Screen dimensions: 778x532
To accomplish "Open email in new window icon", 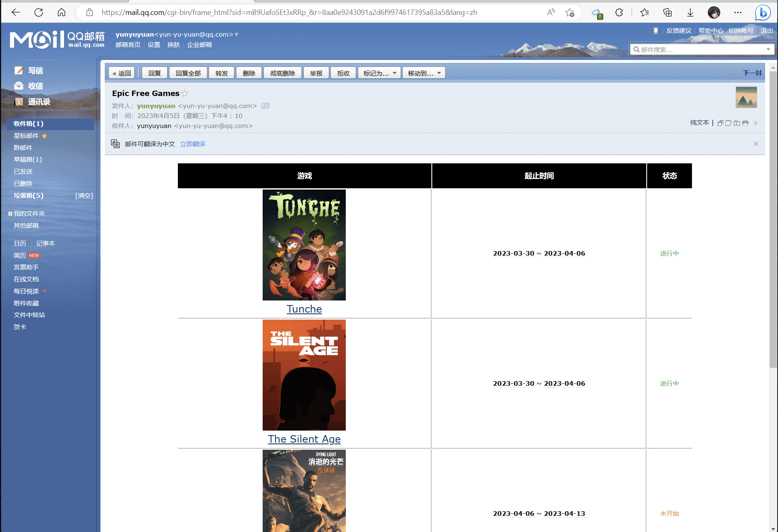I will 720,123.
